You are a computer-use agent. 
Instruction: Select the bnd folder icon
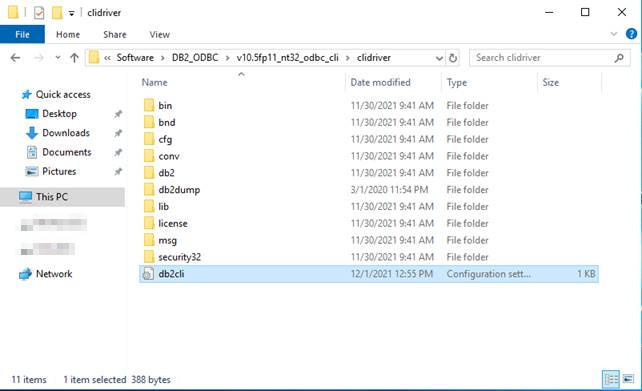click(149, 122)
